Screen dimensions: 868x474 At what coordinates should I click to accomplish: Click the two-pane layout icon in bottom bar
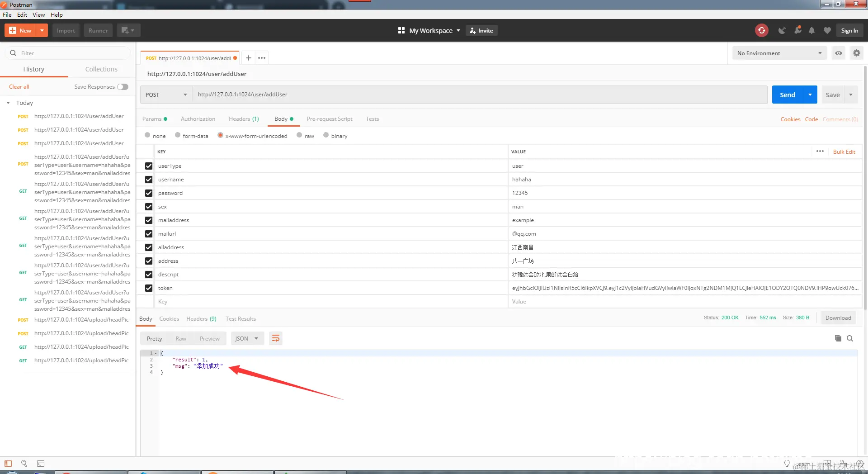point(827,464)
